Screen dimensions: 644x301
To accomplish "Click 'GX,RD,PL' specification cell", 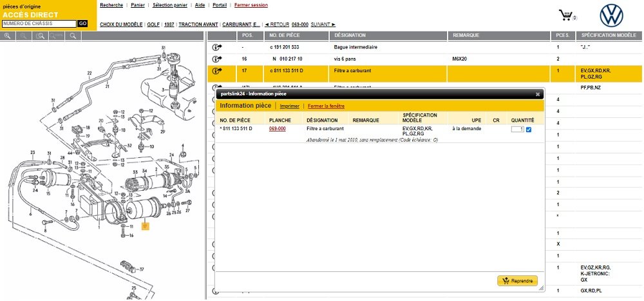I will coord(591,291).
